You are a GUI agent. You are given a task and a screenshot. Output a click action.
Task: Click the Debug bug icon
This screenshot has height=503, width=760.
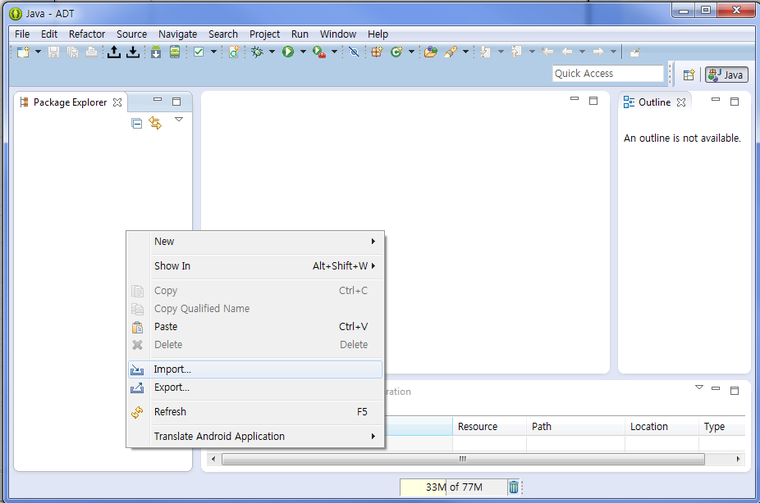coord(257,52)
